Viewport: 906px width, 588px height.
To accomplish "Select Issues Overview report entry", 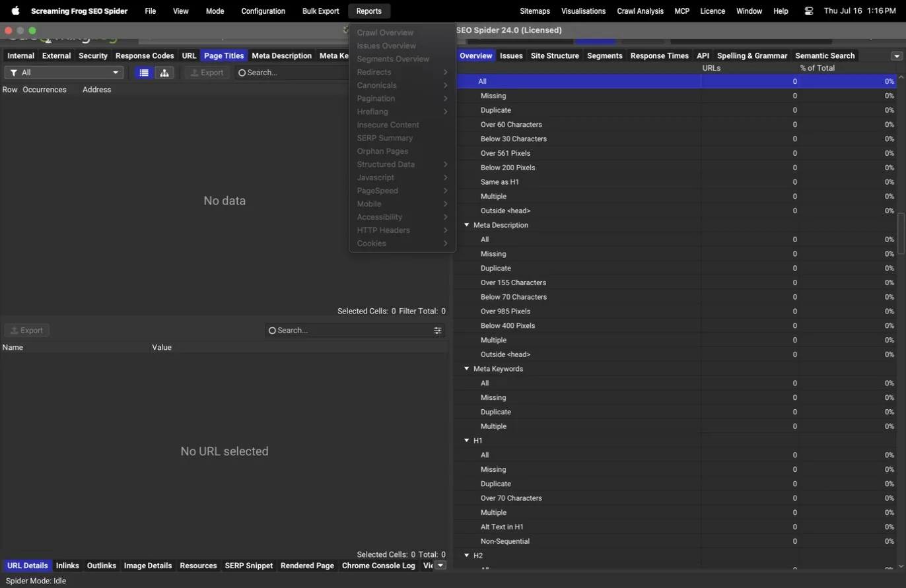I will point(402,46).
